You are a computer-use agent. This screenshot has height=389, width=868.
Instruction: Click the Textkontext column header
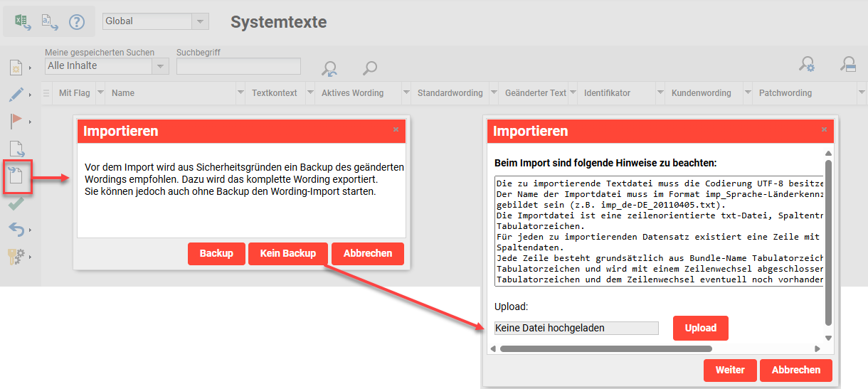(x=274, y=93)
